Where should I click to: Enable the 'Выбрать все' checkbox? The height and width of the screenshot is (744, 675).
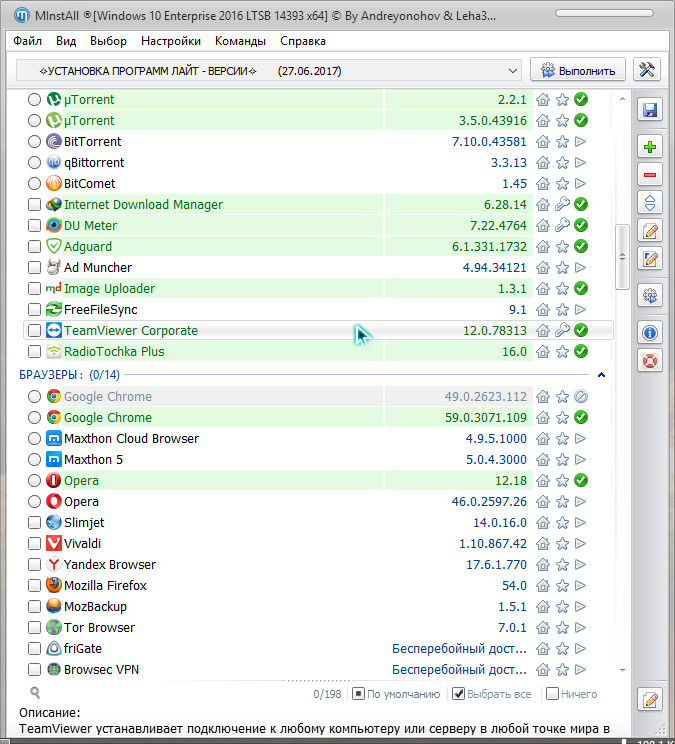click(x=459, y=694)
